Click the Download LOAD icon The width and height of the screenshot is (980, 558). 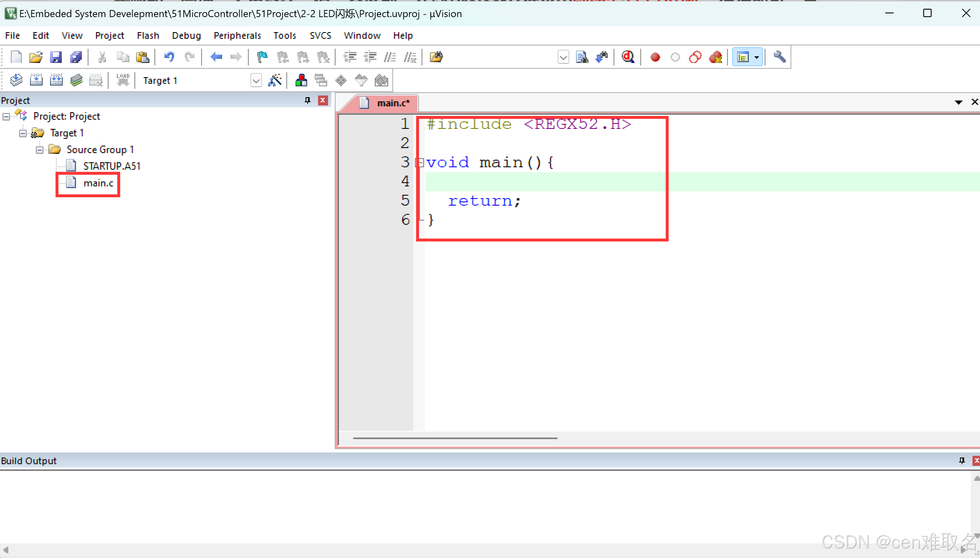[x=123, y=80]
